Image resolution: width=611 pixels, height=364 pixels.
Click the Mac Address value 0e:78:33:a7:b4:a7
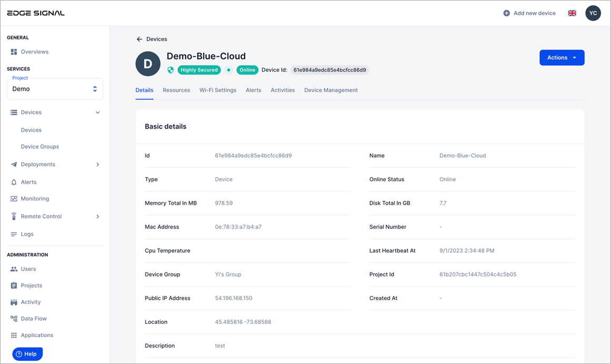pyautogui.click(x=238, y=227)
